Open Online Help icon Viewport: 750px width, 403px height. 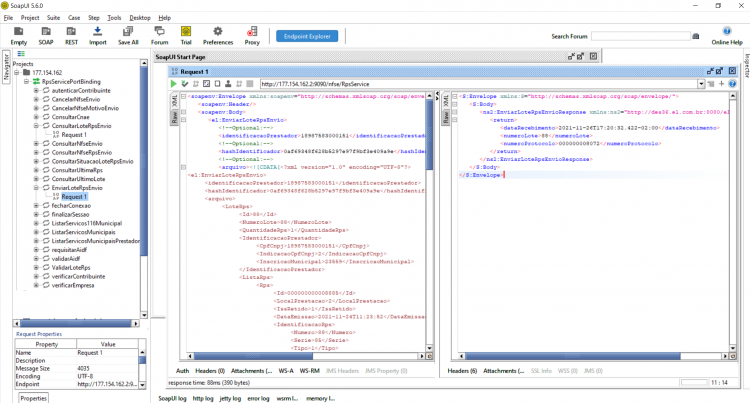(727, 32)
